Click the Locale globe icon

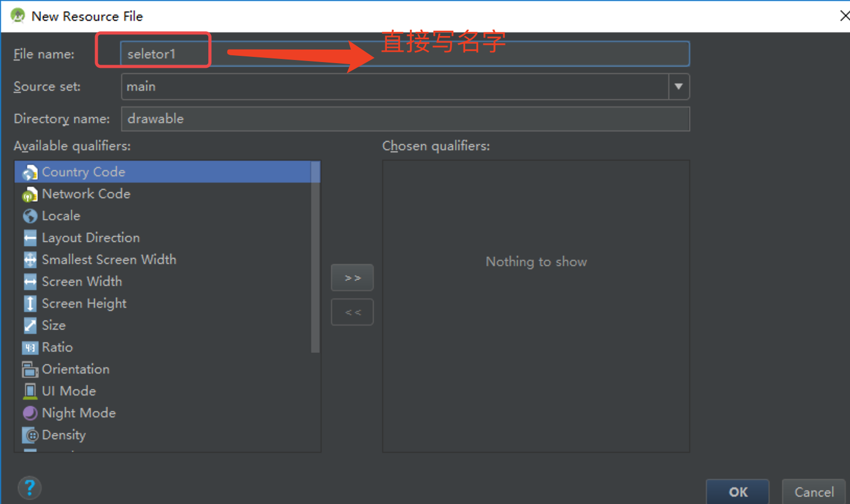pyautogui.click(x=30, y=215)
